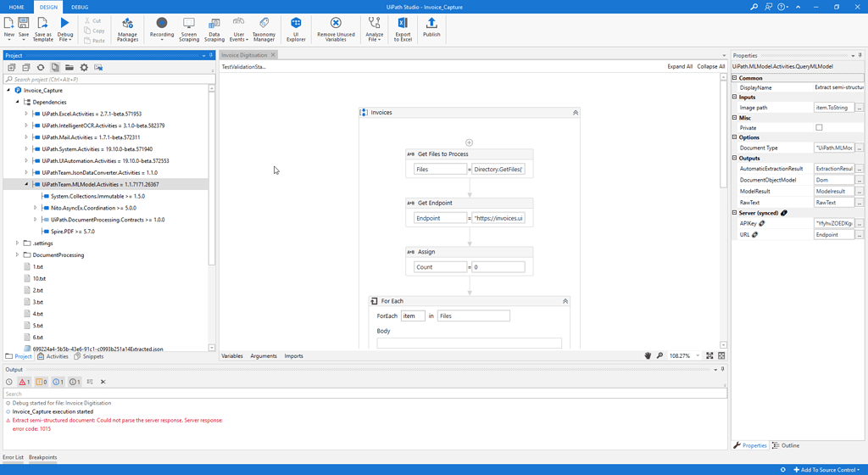Open UI Explorer
Image resolution: width=868 pixels, height=475 pixels.
[x=296, y=29]
